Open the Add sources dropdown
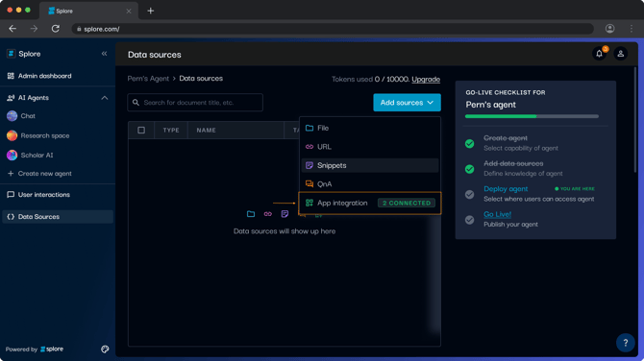This screenshot has height=361, width=644. coord(407,103)
